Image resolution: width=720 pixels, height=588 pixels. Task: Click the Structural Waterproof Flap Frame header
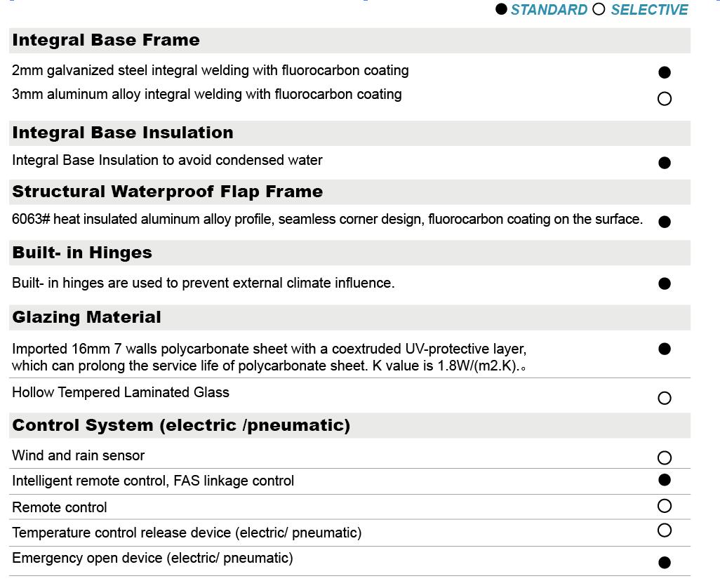coord(168,192)
